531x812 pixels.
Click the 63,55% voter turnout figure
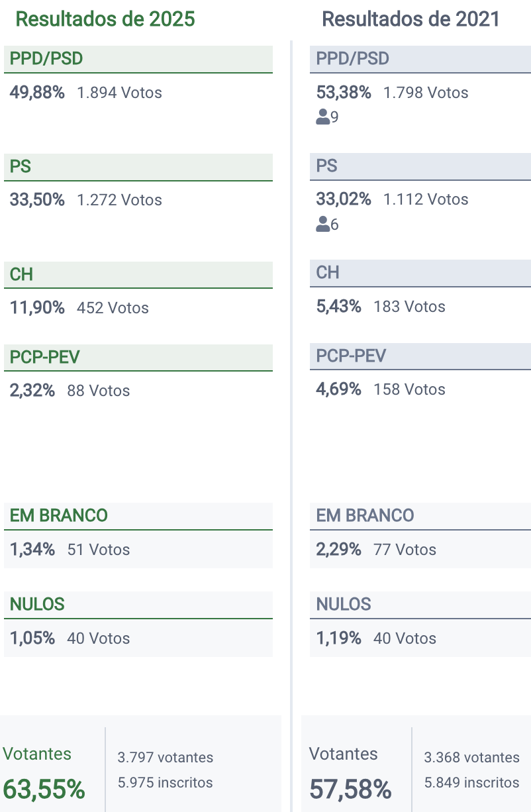[x=44, y=789]
